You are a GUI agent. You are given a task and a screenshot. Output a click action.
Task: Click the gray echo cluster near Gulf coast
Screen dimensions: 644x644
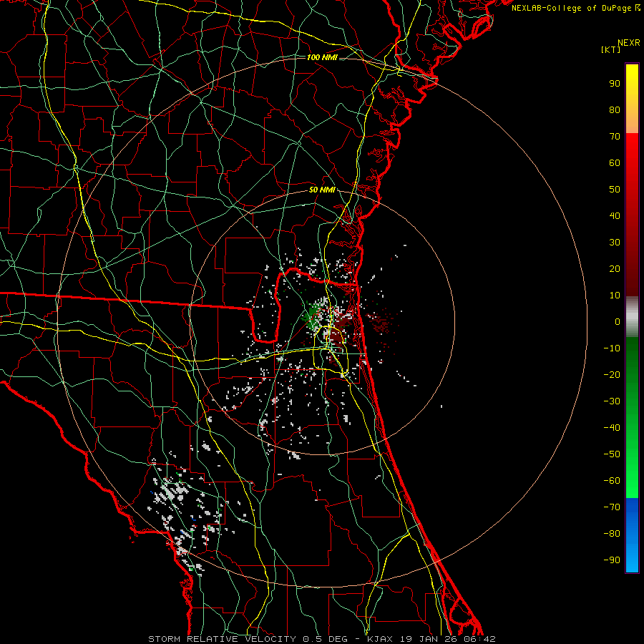tap(171, 491)
